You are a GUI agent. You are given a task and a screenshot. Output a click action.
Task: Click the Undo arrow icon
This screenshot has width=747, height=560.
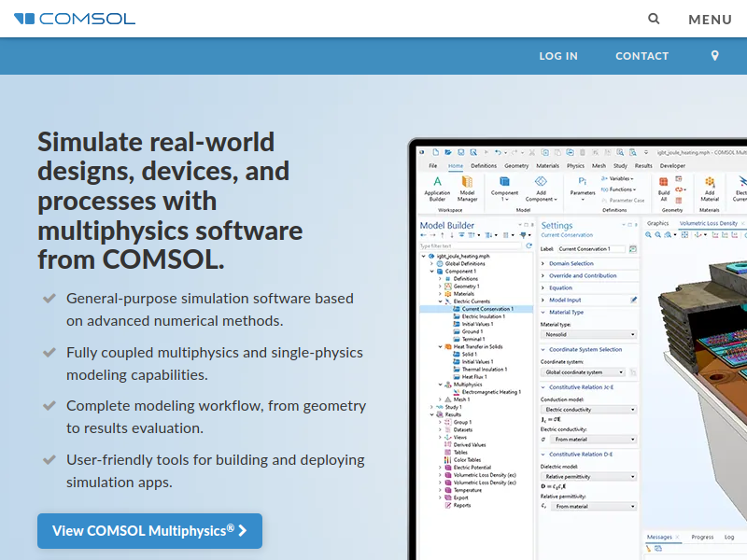[498, 152]
